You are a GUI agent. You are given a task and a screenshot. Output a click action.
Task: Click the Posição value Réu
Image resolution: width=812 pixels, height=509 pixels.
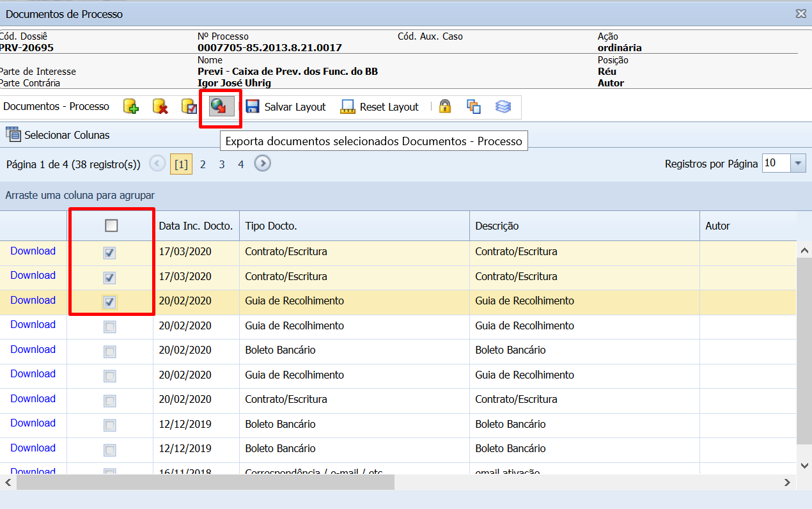click(x=607, y=72)
